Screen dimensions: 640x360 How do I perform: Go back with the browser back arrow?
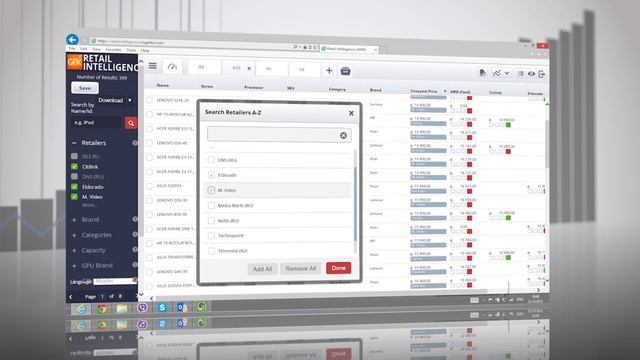click(72, 39)
